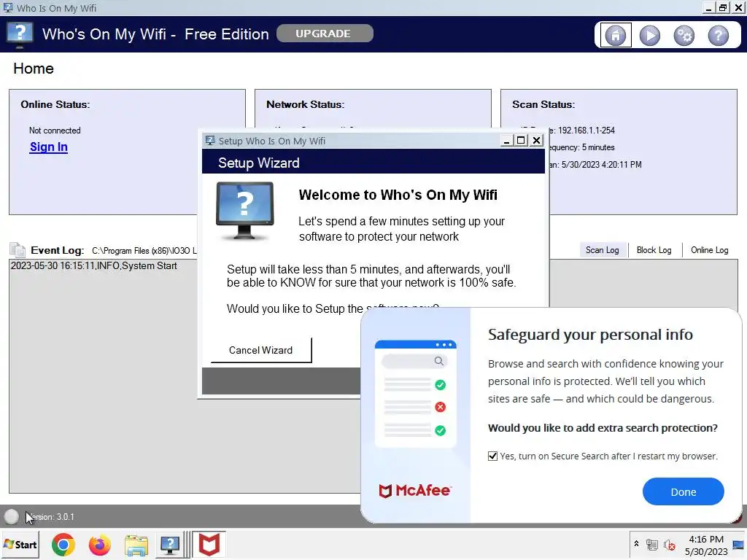This screenshot has width=747, height=560.
Task: Click the 5/30/2023 4:20:11 PM scan time
Action: point(601,165)
